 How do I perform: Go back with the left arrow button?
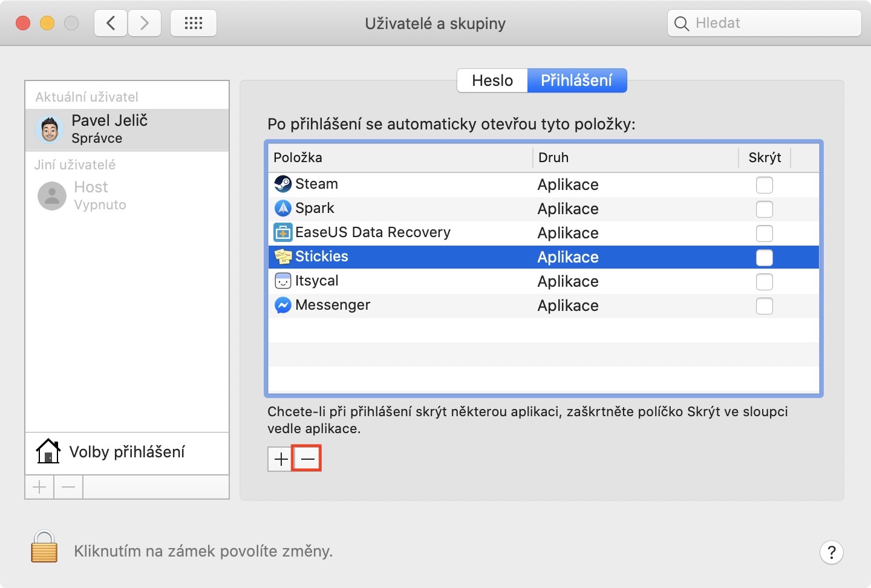111,24
